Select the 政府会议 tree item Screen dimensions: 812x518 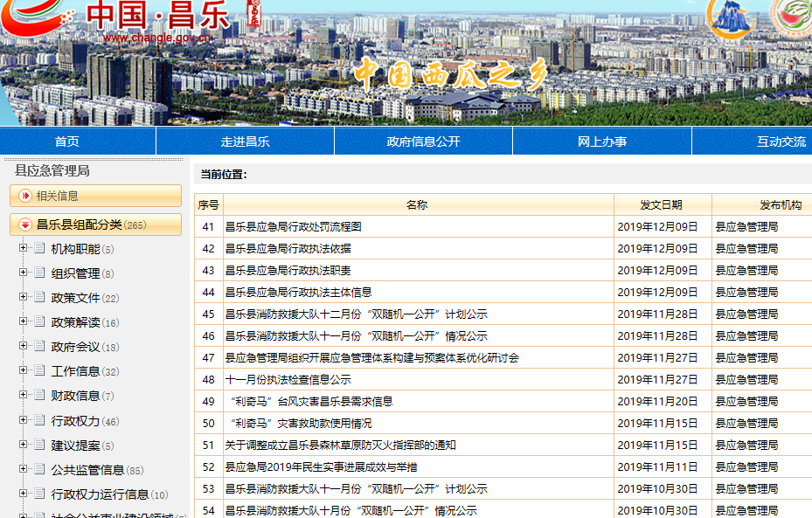point(75,347)
